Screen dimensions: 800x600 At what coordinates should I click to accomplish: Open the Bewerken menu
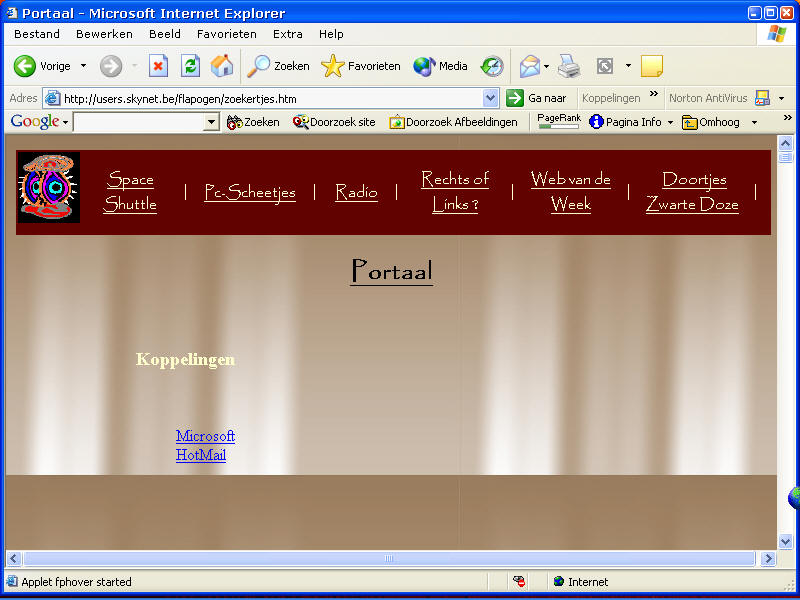104,34
